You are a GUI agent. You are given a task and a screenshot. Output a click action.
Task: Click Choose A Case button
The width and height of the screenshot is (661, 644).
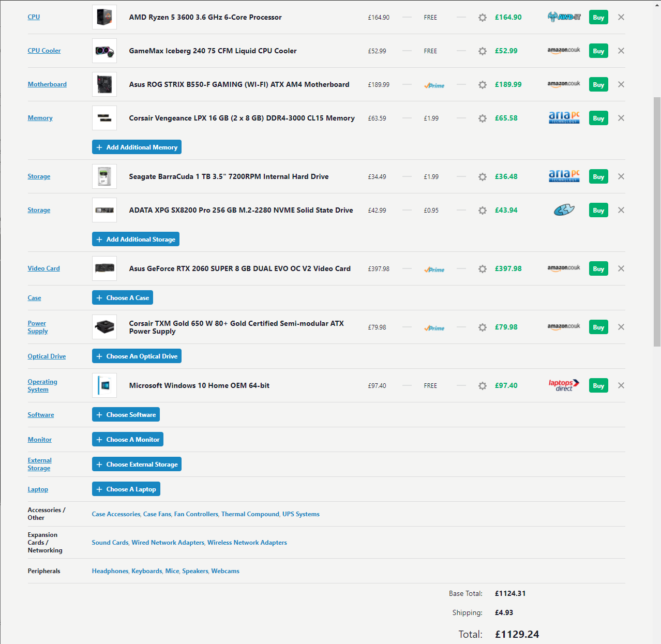coord(123,297)
